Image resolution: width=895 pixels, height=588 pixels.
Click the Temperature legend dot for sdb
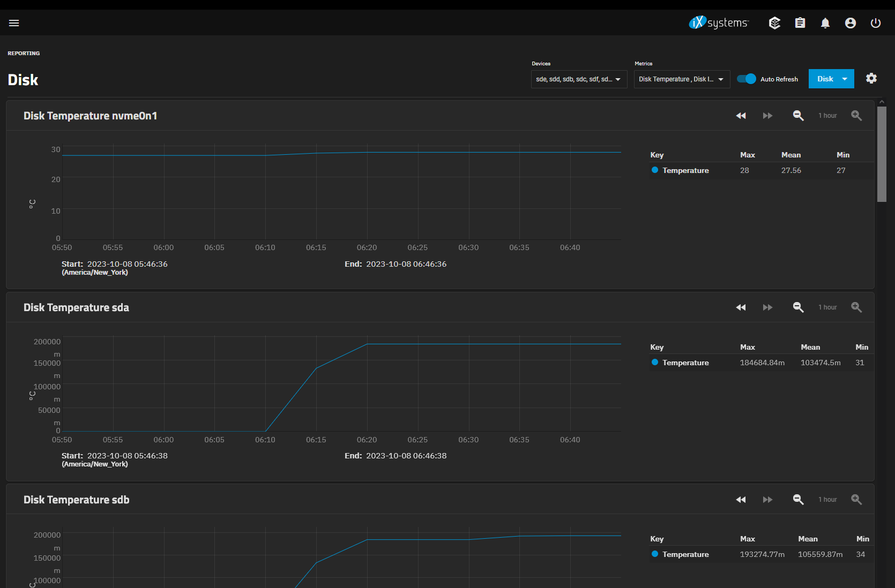pyautogui.click(x=655, y=554)
